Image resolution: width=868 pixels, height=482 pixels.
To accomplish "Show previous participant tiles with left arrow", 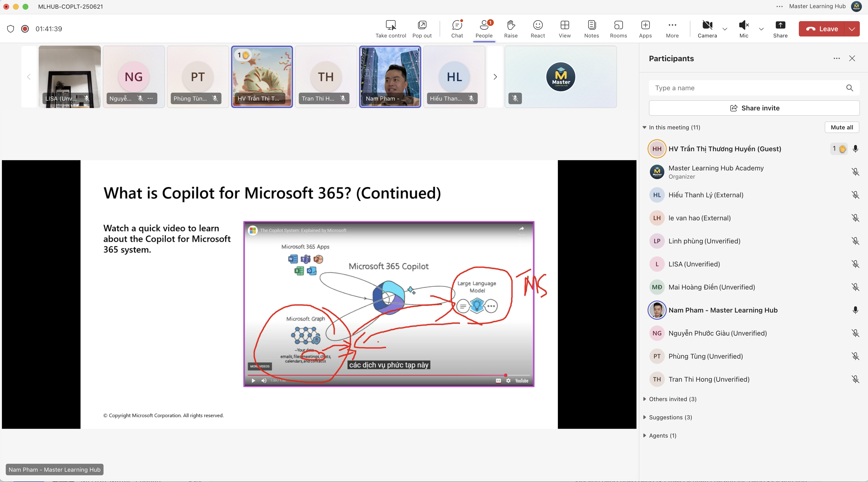I will coord(29,77).
